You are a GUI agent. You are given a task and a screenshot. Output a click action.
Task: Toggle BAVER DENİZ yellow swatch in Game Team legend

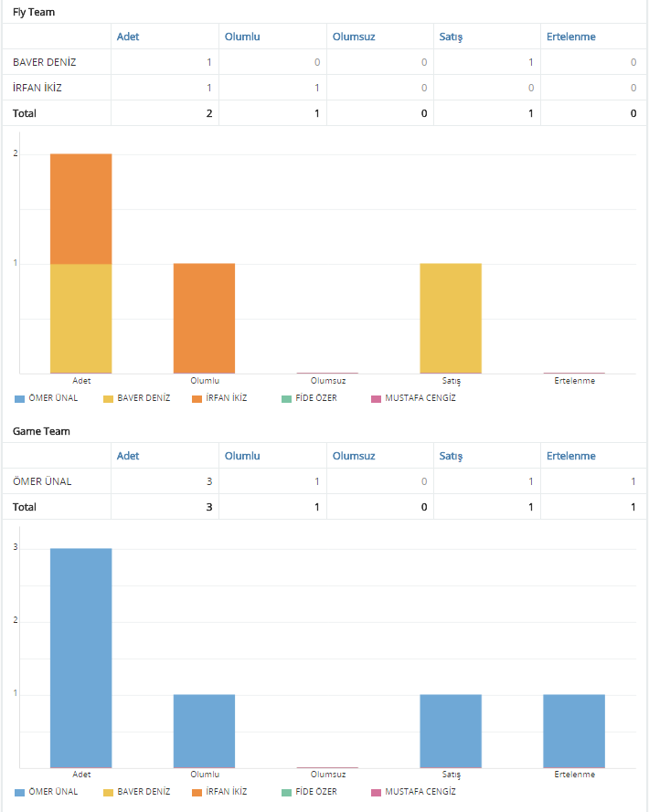pos(109,792)
